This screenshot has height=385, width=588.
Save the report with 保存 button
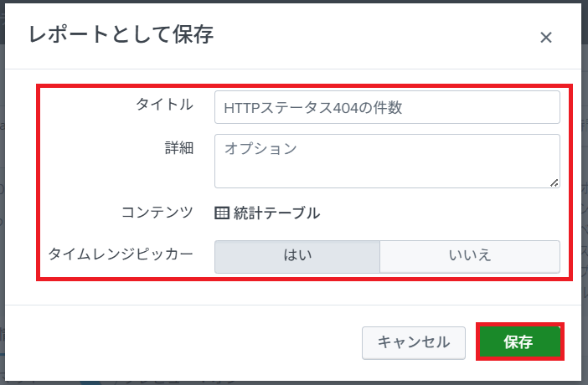(518, 342)
